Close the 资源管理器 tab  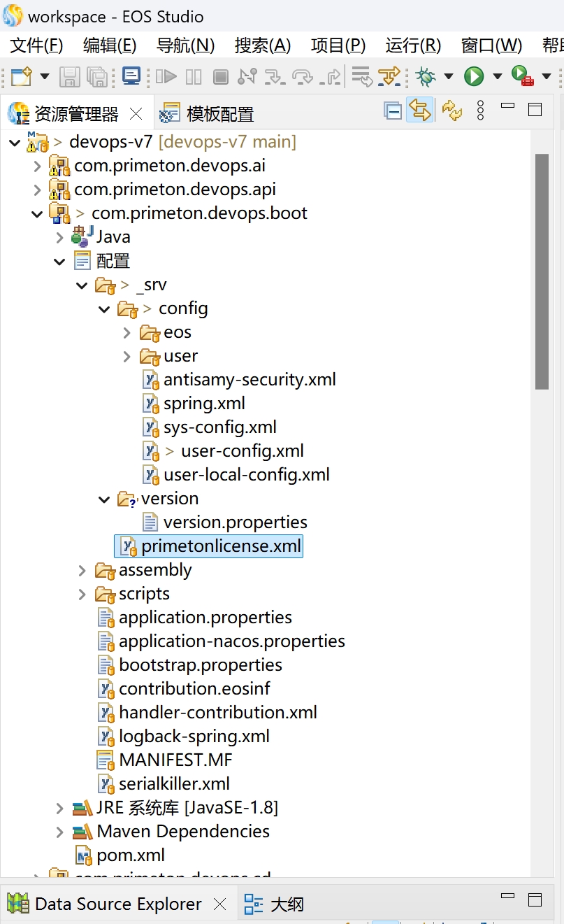136,113
